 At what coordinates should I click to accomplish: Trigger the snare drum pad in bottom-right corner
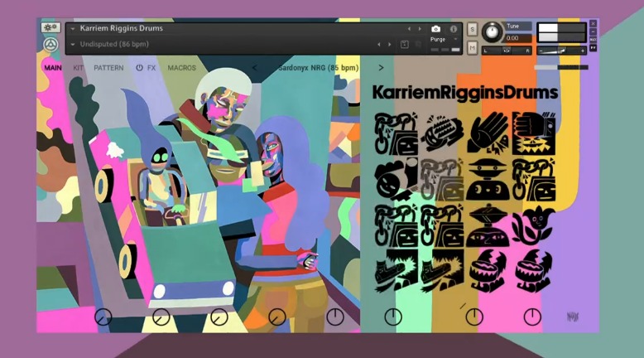pos(534,271)
